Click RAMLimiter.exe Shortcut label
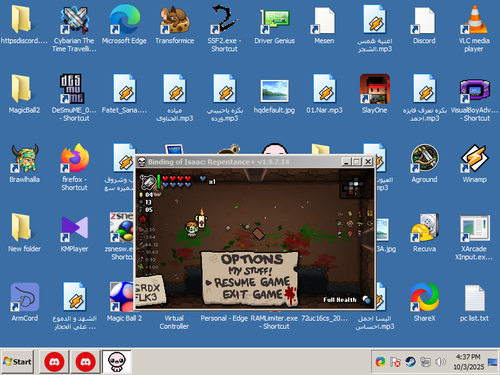 click(x=274, y=322)
